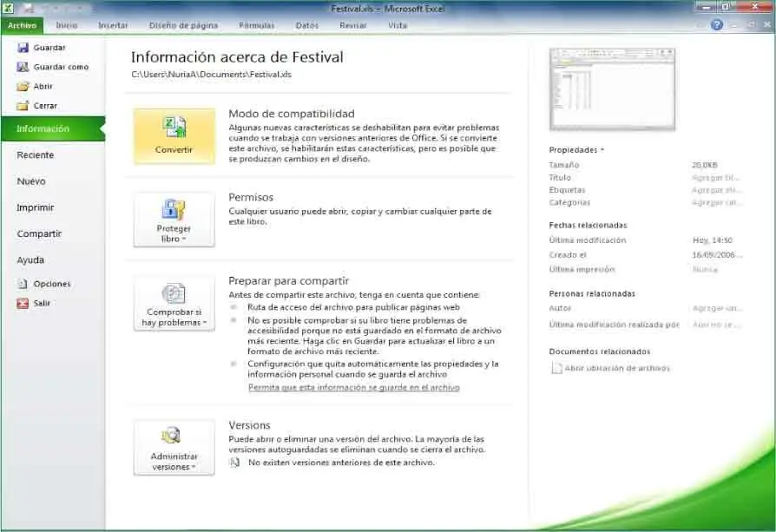Click the Fechas relacionadas heading
Screen dimensions: 776x532
click(x=588, y=225)
